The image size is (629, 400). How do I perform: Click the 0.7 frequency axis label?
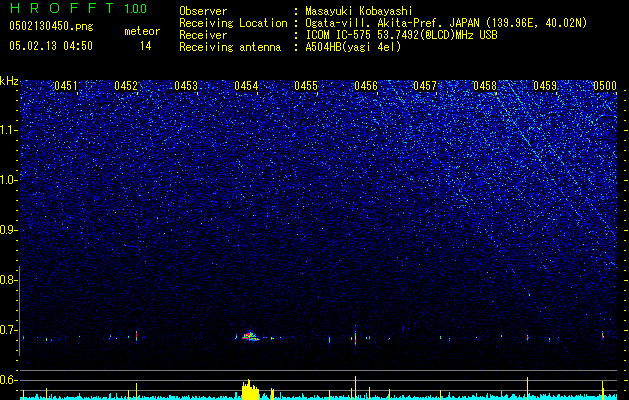[x=8, y=330]
